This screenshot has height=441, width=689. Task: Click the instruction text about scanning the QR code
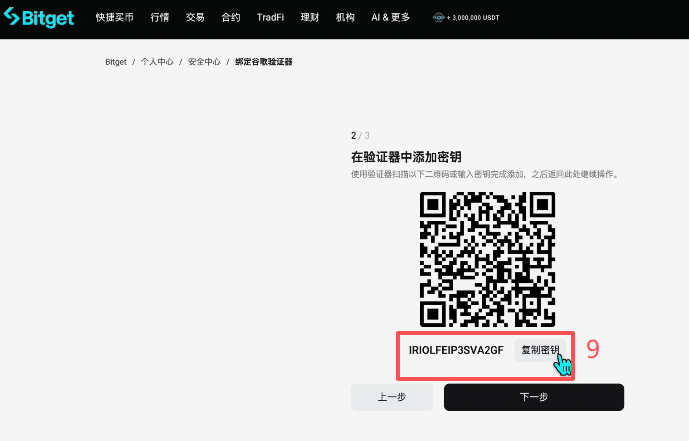click(x=485, y=174)
